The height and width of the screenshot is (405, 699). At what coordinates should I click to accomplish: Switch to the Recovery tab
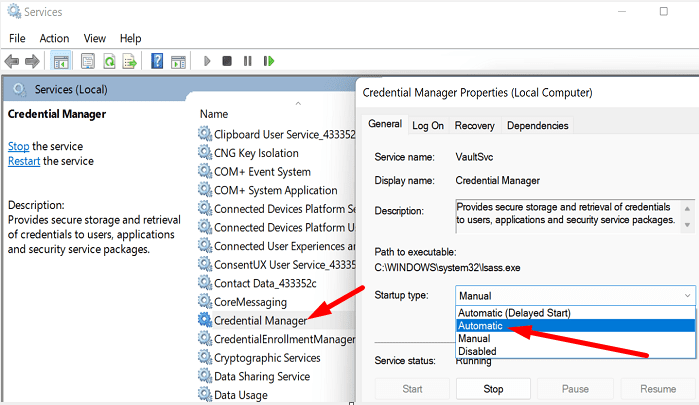click(x=475, y=126)
